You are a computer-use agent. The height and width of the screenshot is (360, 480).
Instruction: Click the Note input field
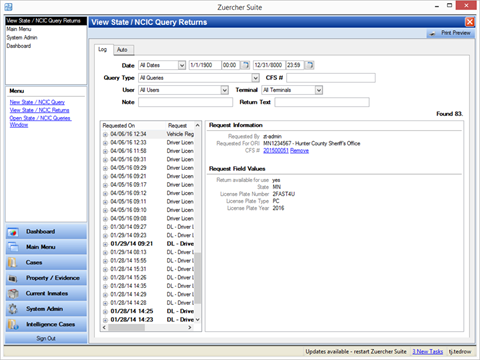point(185,102)
